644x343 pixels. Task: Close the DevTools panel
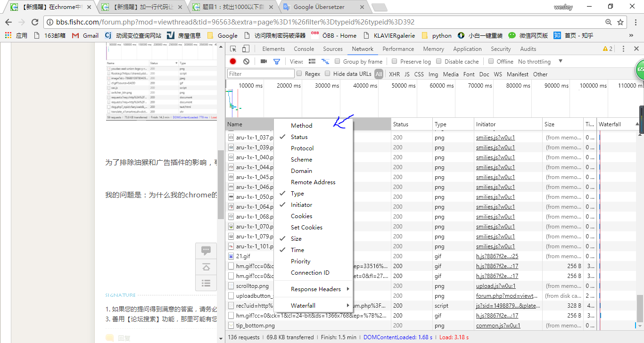[x=636, y=49]
